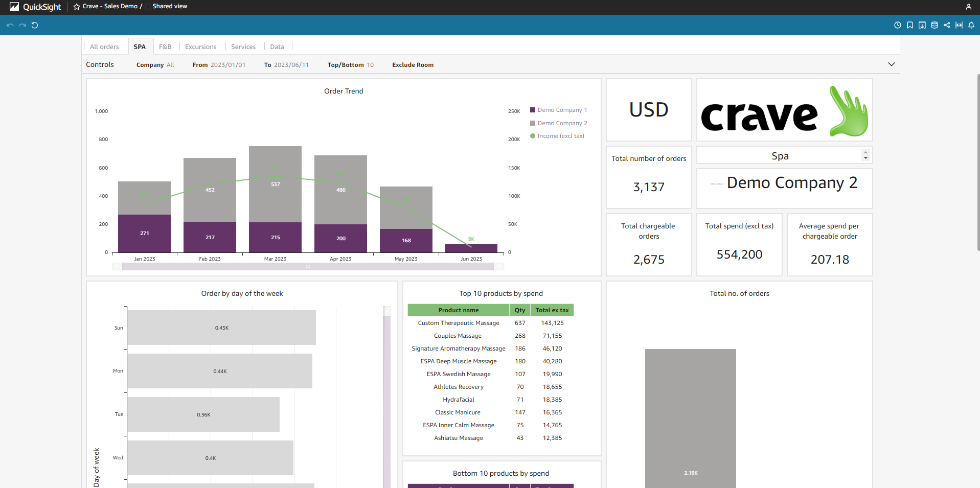Switch to the Excursions tab
This screenshot has height=488, width=980.
click(x=200, y=47)
